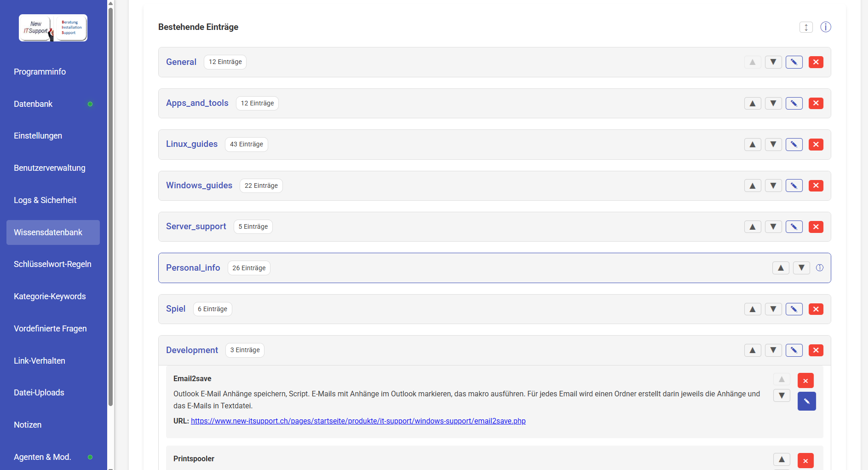Delete the General category
The image size is (868, 470).
pyautogui.click(x=816, y=62)
